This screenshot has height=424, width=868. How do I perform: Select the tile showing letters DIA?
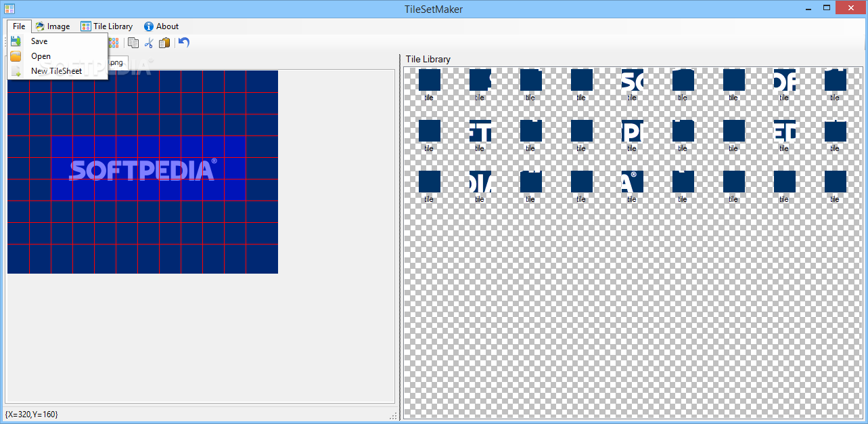480,182
